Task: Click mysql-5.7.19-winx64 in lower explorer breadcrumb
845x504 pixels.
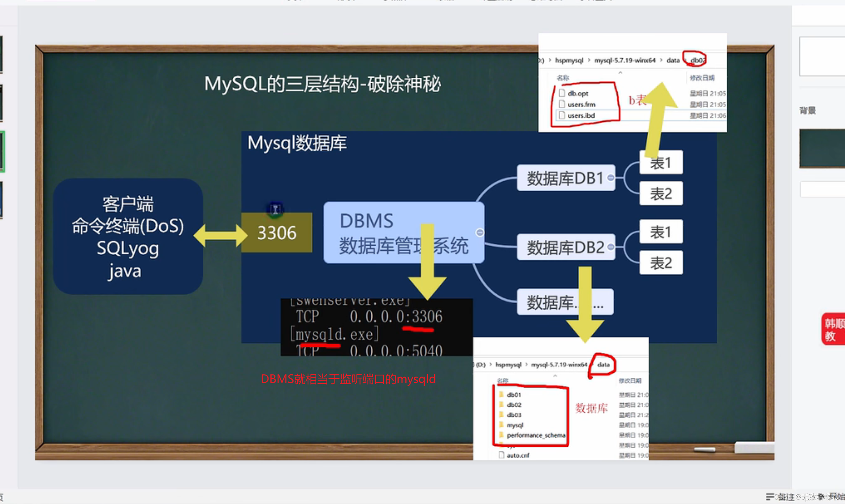Action: pos(559,364)
